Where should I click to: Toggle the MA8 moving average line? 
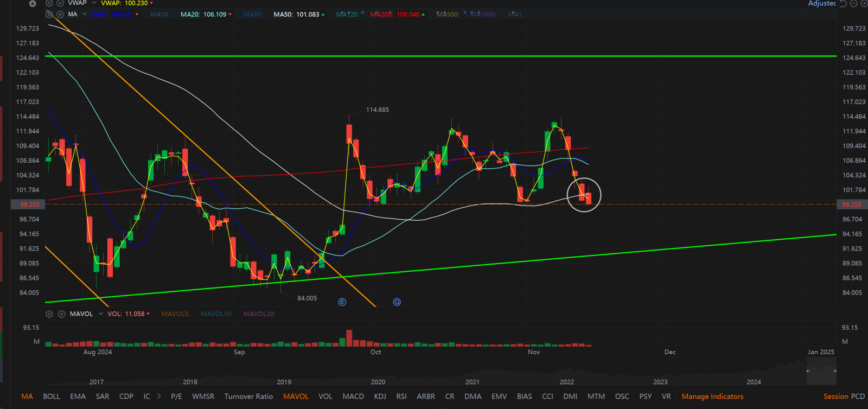click(x=115, y=15)
